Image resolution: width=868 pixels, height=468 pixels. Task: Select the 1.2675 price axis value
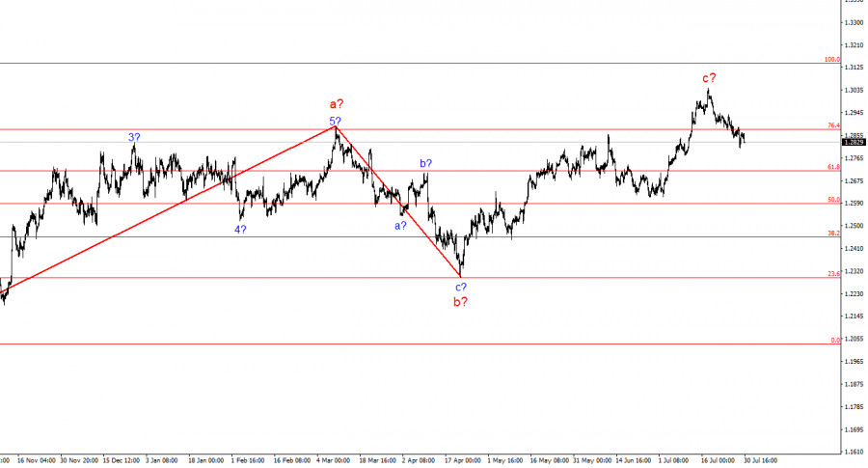coord(854,181)
